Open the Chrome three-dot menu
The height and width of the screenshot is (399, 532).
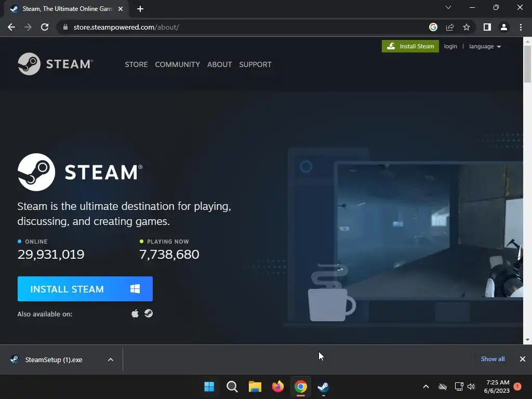point(521,27)
